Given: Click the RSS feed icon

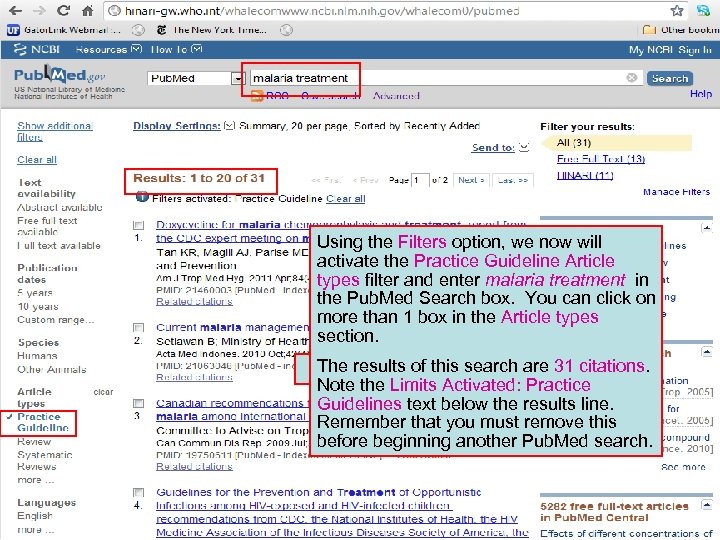Looking at the screenshot, I should click(258, 96).
